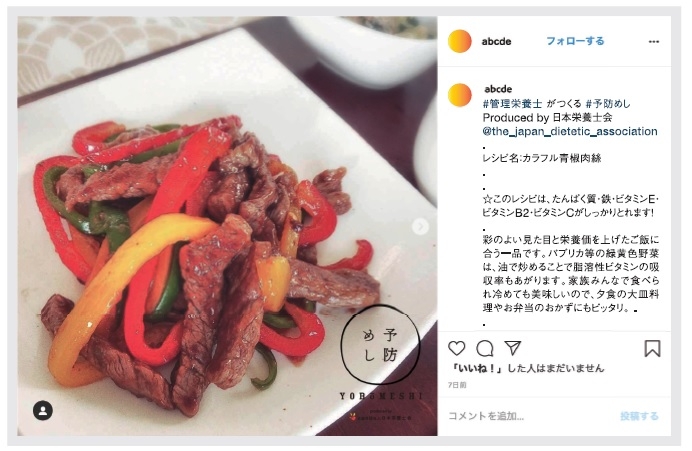The width and height of the screenshot is (692, 451).
Task: Open the three-dot more options menu
Action: tap(654, 41)
